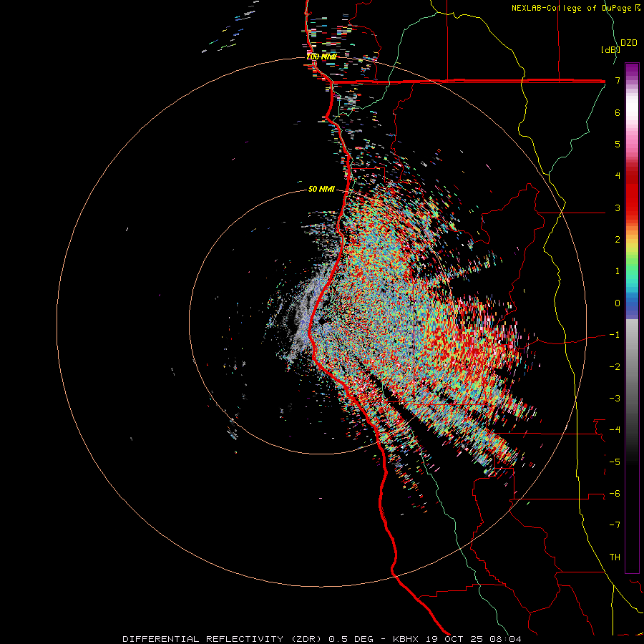
Task: Select the 7 value on the dB scale
Action: pyautogui.click(x=618, y=80)
